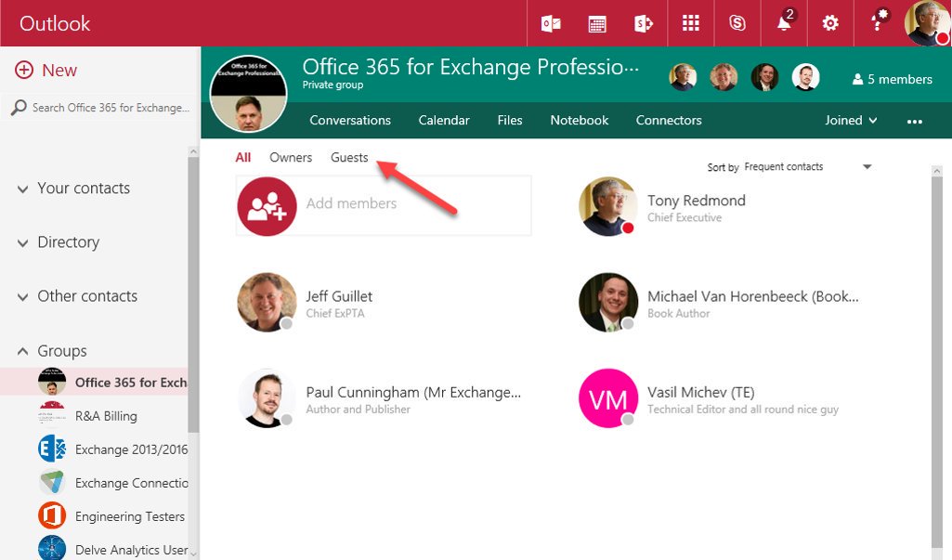Switch to the Conversations tab
Screen dimensions: 952x560
coord(350,120)
